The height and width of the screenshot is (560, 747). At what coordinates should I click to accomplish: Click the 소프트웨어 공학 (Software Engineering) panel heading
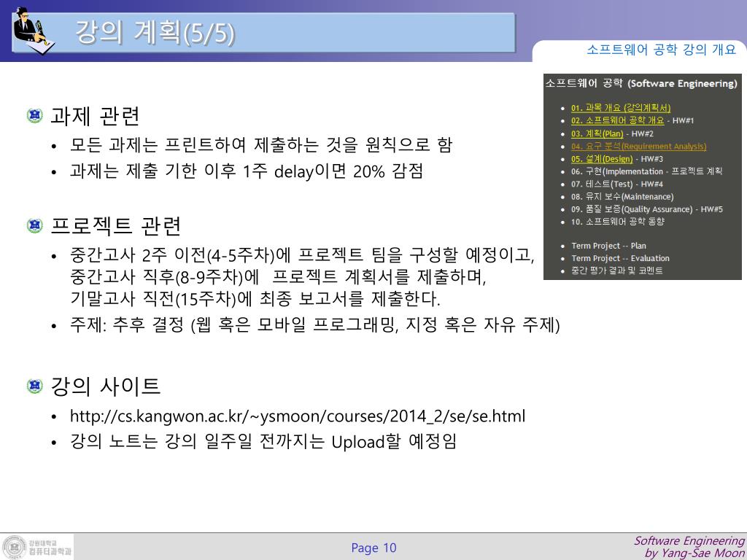point(641,83)
